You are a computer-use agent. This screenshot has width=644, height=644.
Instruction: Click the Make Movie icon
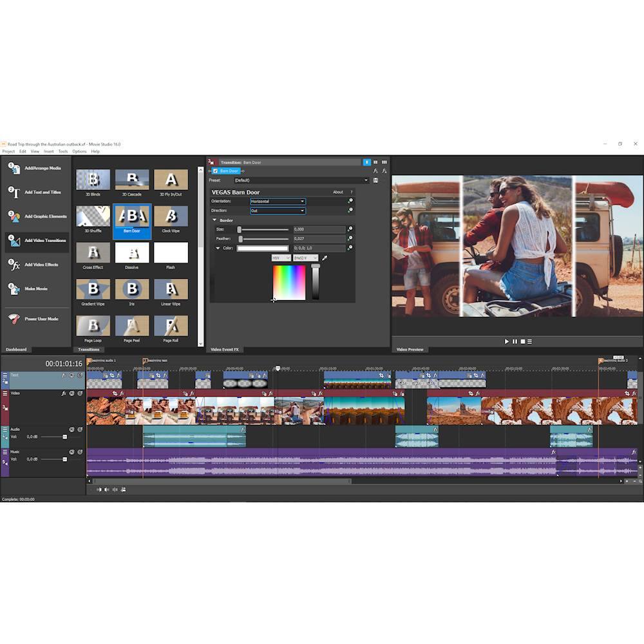coord(14,289)
